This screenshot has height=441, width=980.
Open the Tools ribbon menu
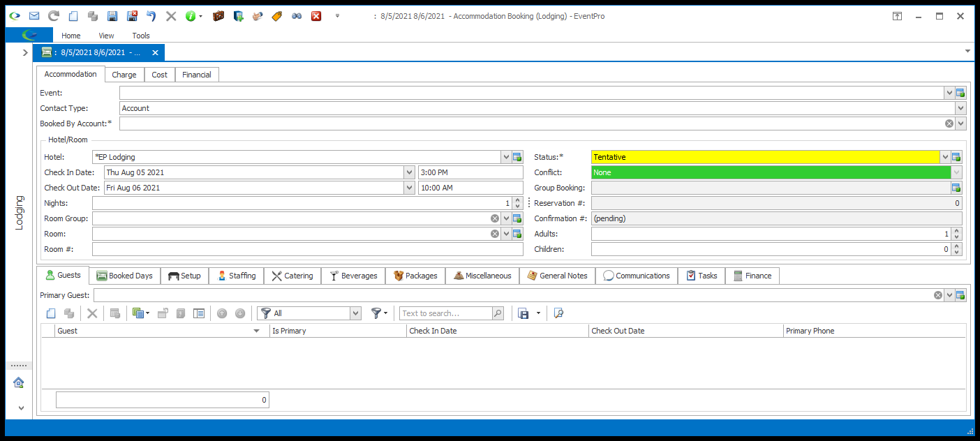[141, 36]
